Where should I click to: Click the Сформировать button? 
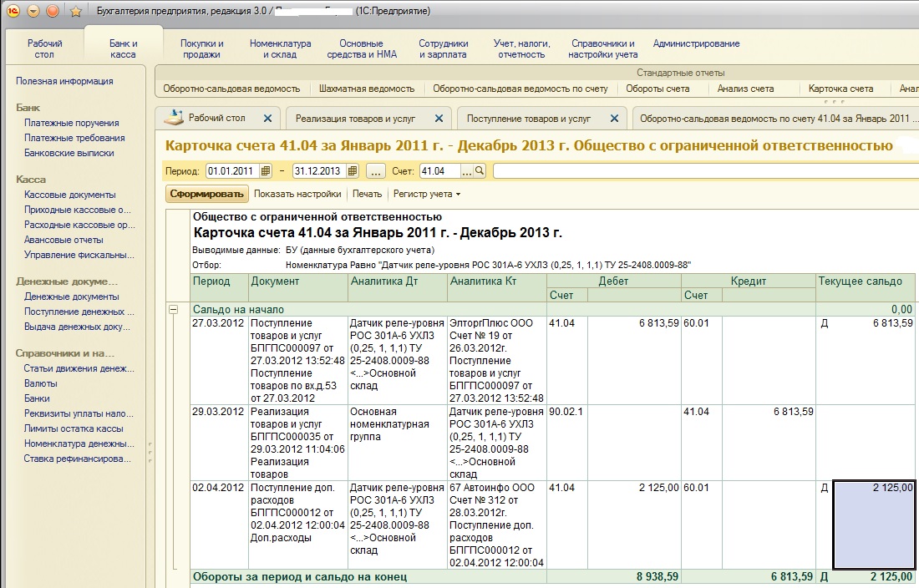pyautogui.click(x=206, y=195)
